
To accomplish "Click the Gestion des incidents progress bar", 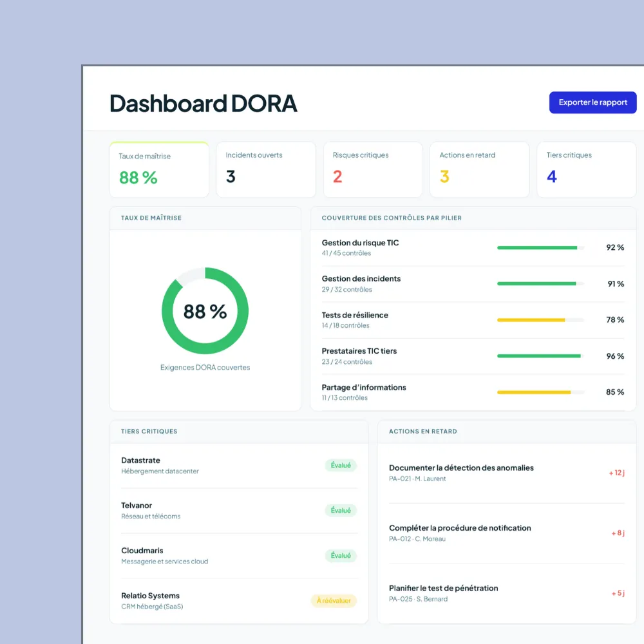I will coord(540,284).
